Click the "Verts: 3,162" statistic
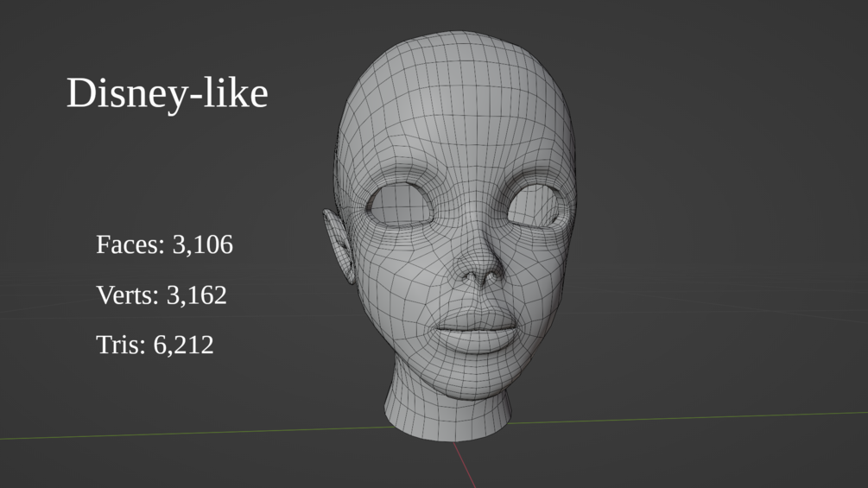The width and height of the screenshot is (868, 488). click(x=162, y=295)
